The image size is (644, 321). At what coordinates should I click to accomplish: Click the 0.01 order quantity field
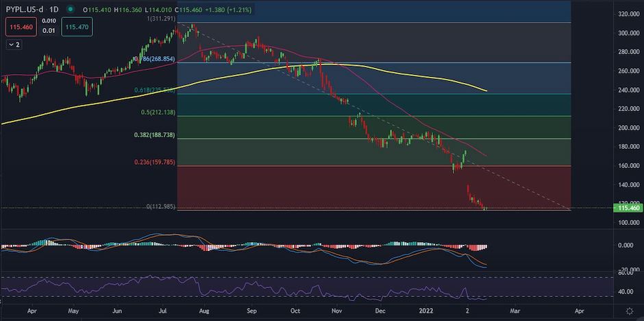49,30
